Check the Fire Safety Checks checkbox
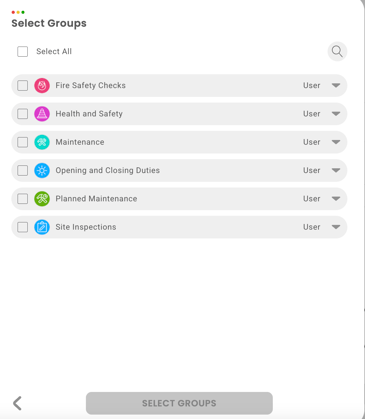This screenshot has height=419, width=365. click(x=23, y=85)
